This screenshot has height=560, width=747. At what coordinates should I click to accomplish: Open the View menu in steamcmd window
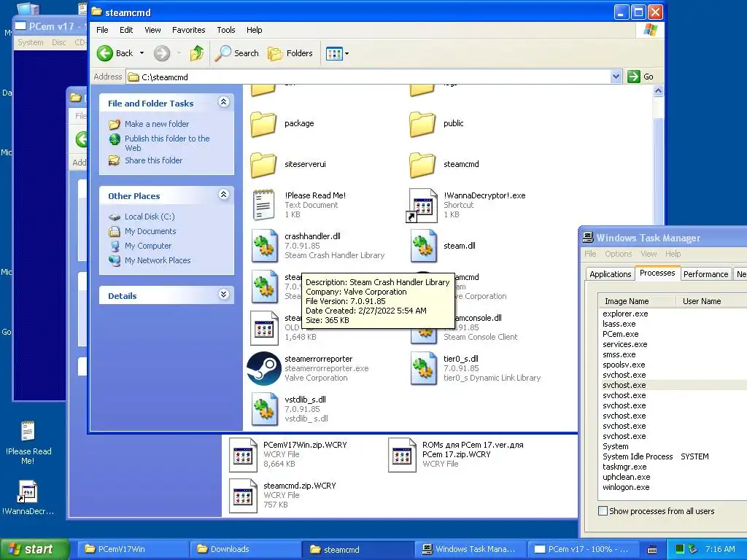coord(152,30)
